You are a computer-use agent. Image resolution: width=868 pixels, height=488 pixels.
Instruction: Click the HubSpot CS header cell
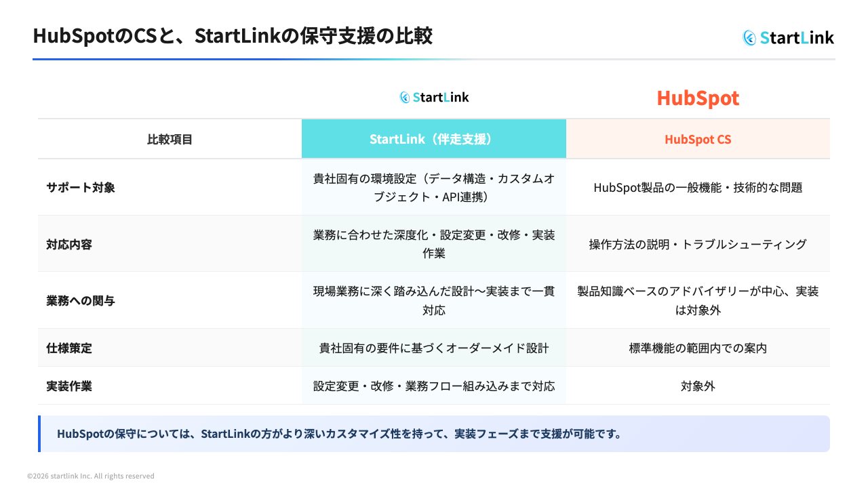tap(698, 140)
